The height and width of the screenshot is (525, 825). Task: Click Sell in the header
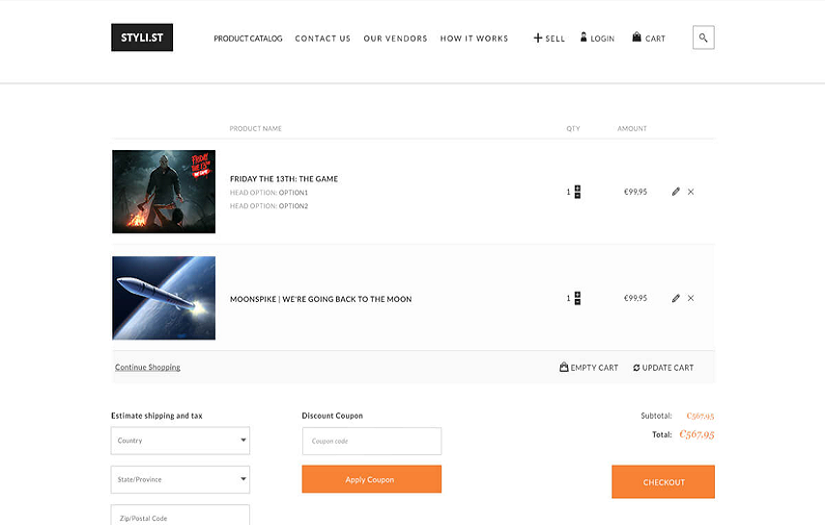click(555, 39)
